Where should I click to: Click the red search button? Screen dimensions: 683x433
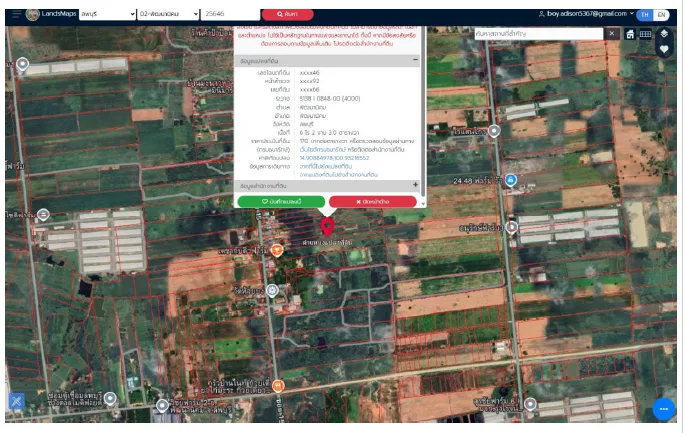tap(287, 14)
